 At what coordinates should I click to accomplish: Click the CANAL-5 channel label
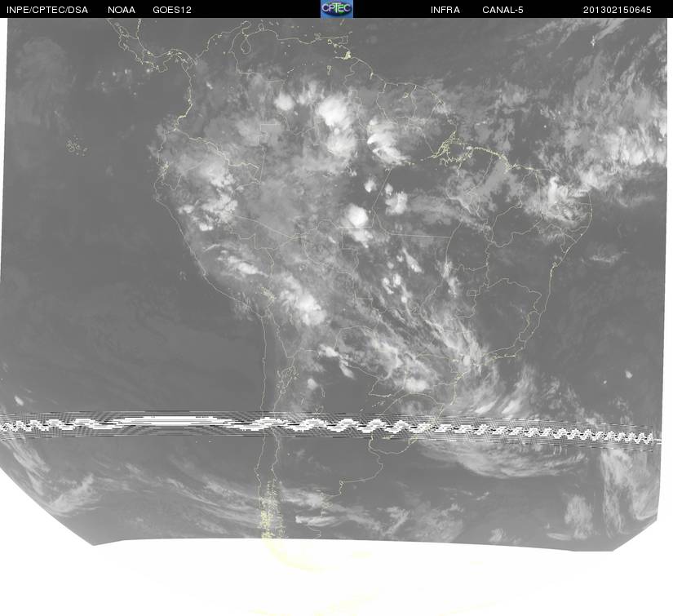[x=503, y=10]
